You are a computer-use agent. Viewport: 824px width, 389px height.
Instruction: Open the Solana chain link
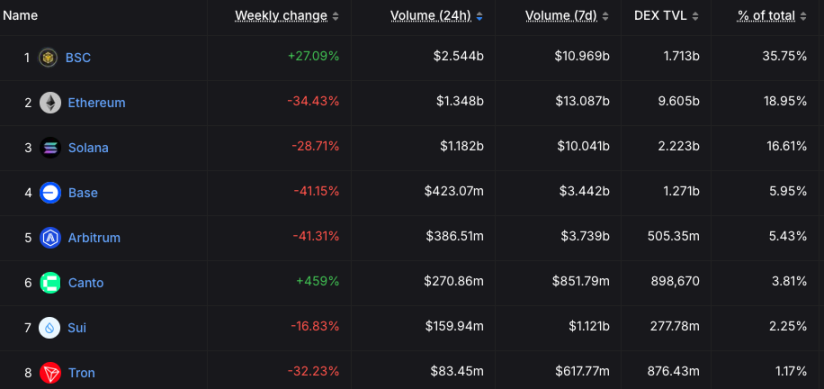coord(88,148)
